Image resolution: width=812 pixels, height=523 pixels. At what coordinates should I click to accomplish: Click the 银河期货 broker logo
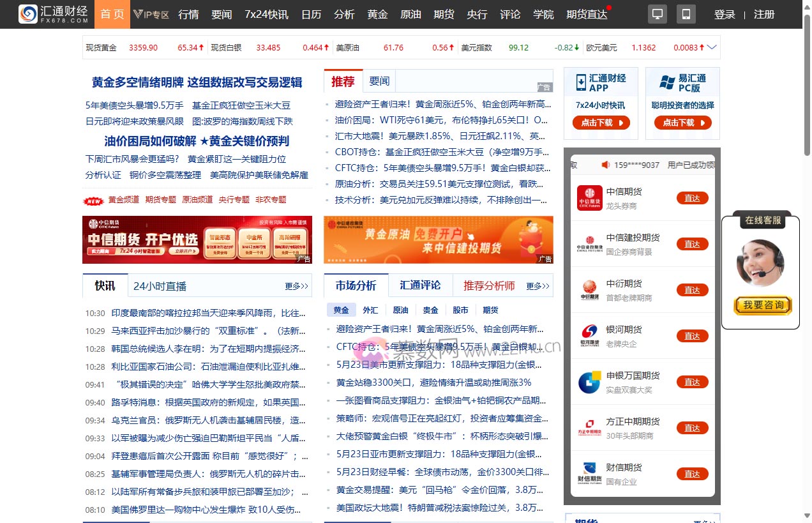(589, 335)
